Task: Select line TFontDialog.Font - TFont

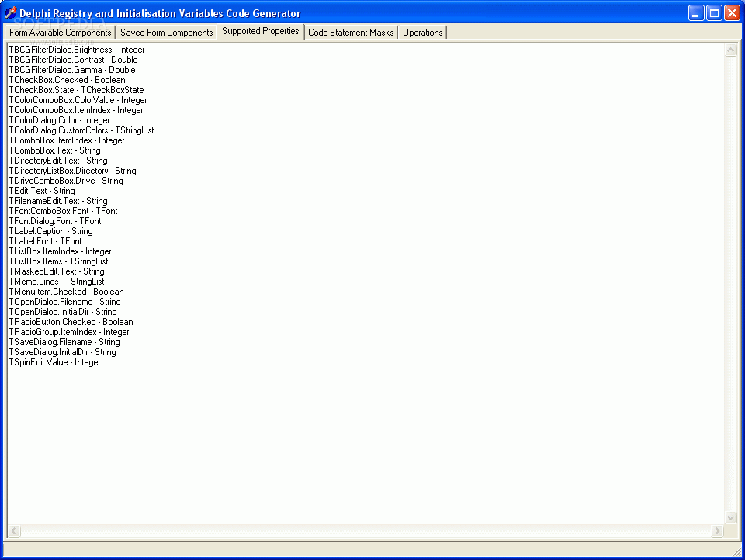Action: [x=55, y=221]
